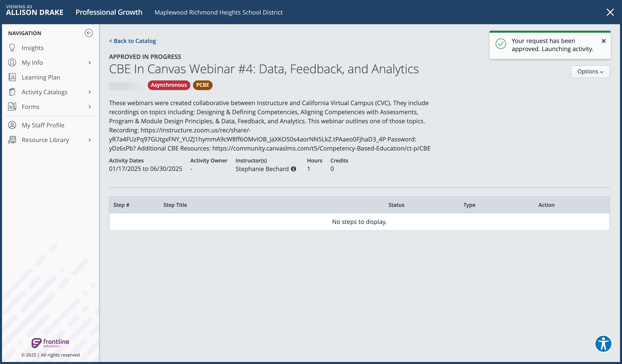Close the Viewing As session
622x364 pixels.
(x=610, y=12)
